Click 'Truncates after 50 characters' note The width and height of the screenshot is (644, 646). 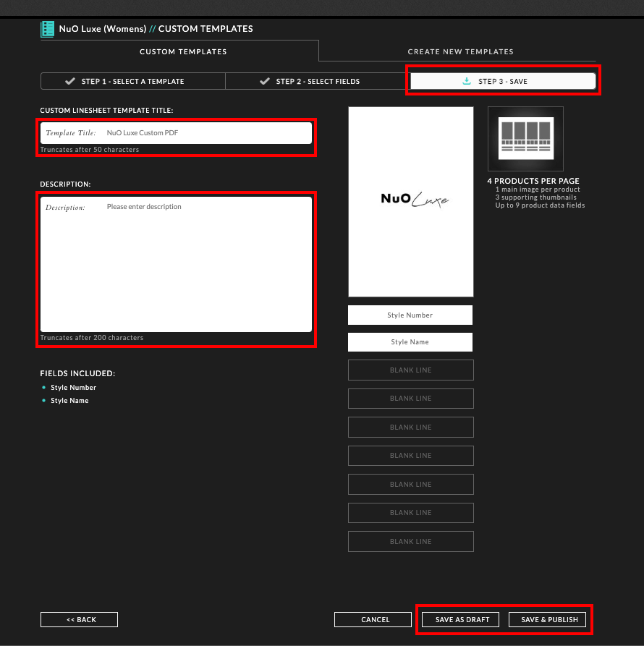point(90,150)
